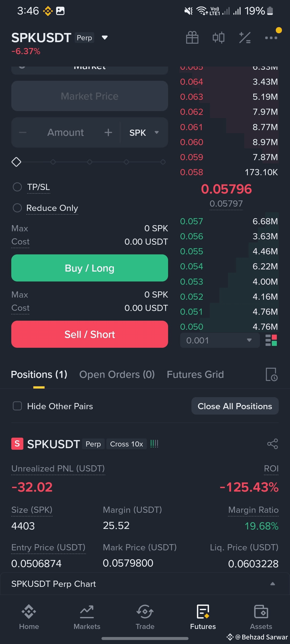Open the three-dot more options menu

tap(271, 38)
